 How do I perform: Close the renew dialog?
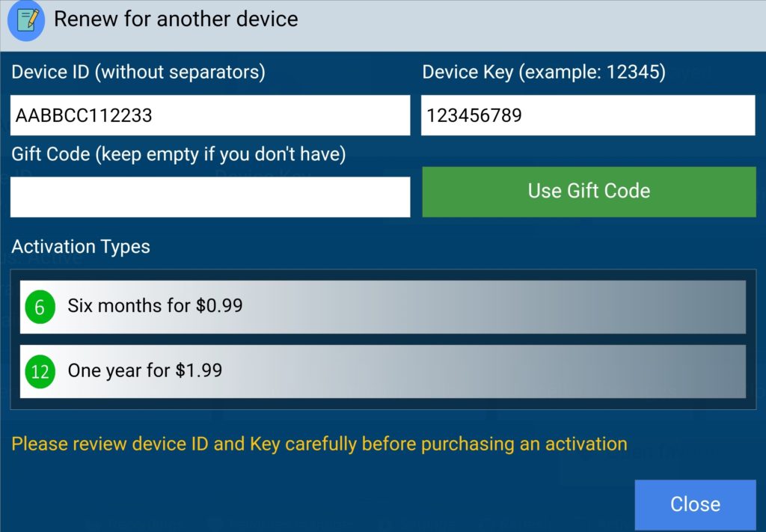695,504
